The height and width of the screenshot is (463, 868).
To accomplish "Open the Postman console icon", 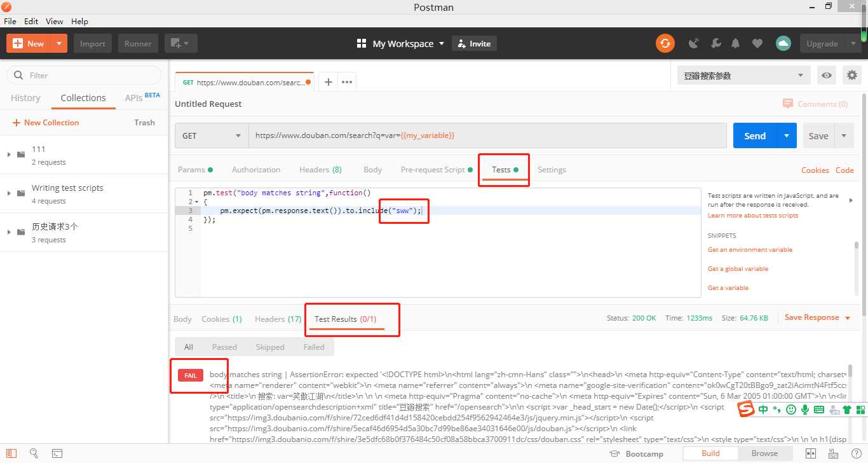I will coord(57,453).
